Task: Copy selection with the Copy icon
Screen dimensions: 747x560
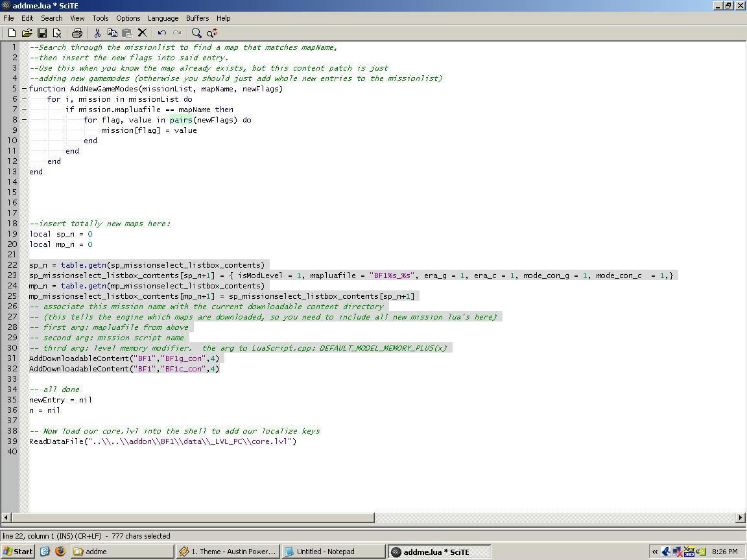Action: pos(112,33)
